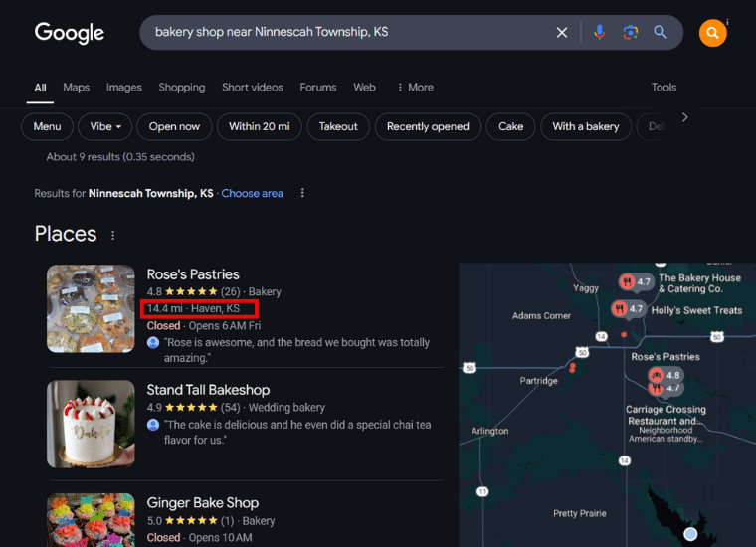
Task: Go to Google homepage via the logo
Action: [70, 33]
